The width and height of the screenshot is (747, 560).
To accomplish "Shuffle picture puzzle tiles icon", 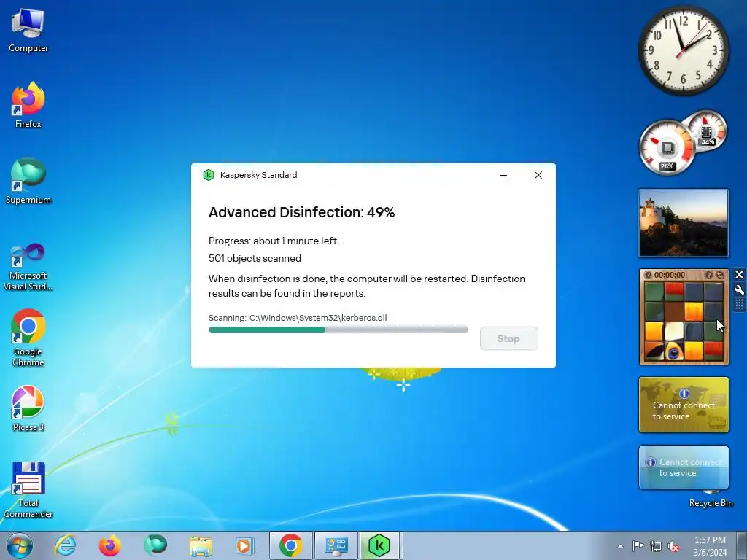I will pos(720,275).
